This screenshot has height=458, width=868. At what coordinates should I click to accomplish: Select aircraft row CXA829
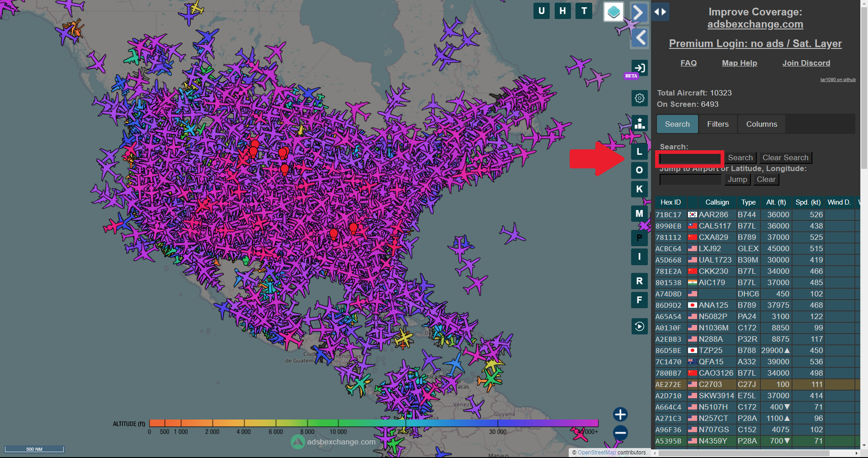click(x=758, y=237)
